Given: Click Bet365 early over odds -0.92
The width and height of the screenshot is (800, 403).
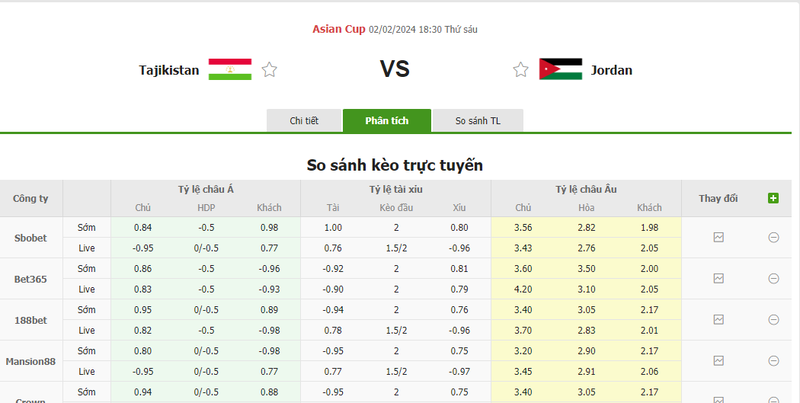Looking at the screenshot, I should click(333, 269).
